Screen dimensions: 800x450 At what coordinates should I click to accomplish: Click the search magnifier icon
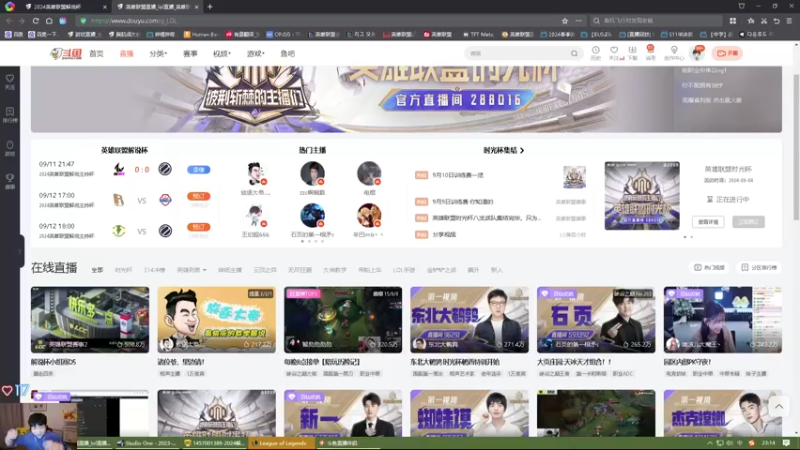click(574, 53)
